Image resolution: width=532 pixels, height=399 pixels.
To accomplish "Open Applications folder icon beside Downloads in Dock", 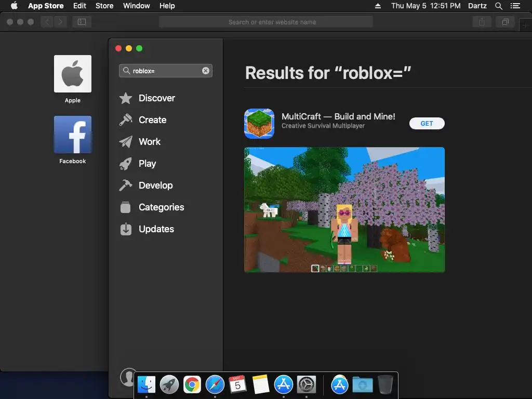I will click(x=340, y=385).
